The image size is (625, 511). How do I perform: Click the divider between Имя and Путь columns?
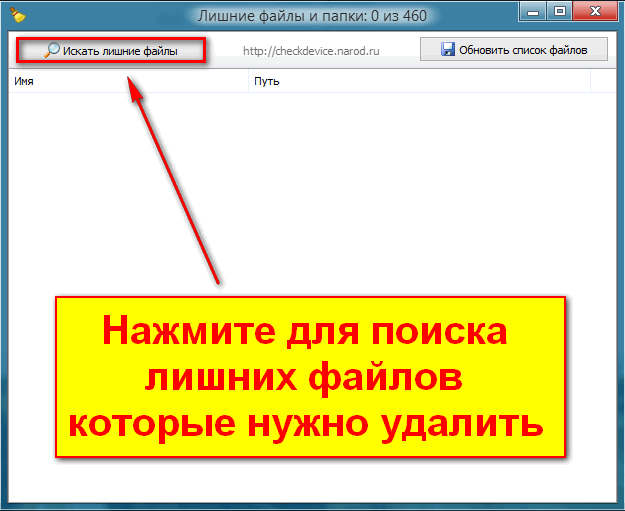point(248,81)
